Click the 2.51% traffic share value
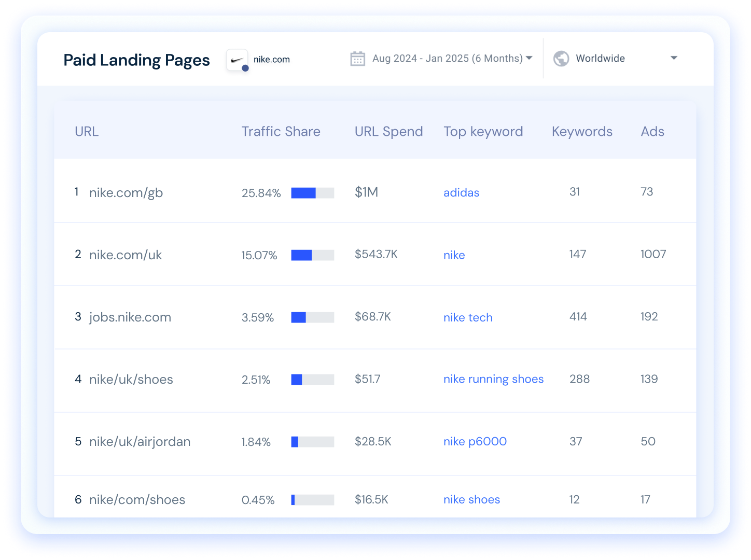Image resolution: width=751 pixels, height=560 pixels. [x=256, y=380]
